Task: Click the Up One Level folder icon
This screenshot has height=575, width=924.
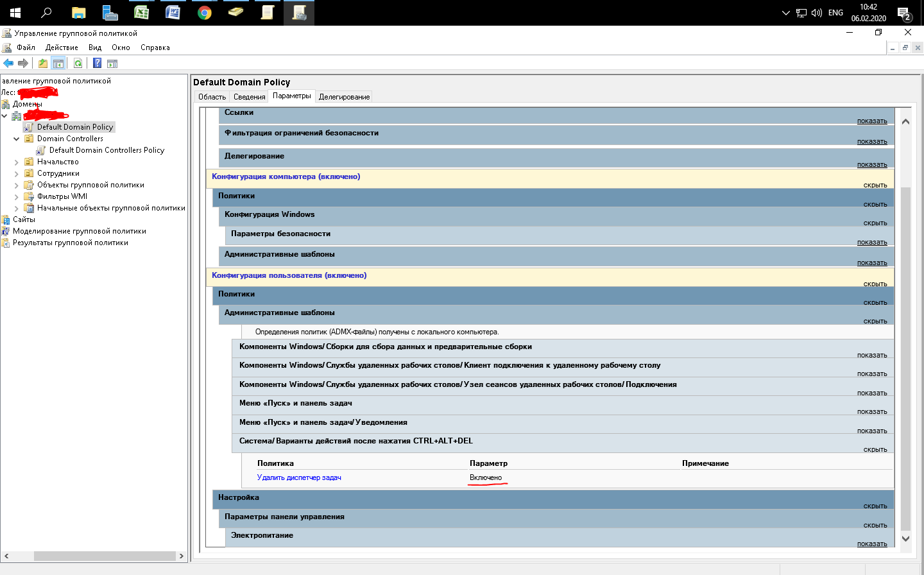Action: click(42, 63)
